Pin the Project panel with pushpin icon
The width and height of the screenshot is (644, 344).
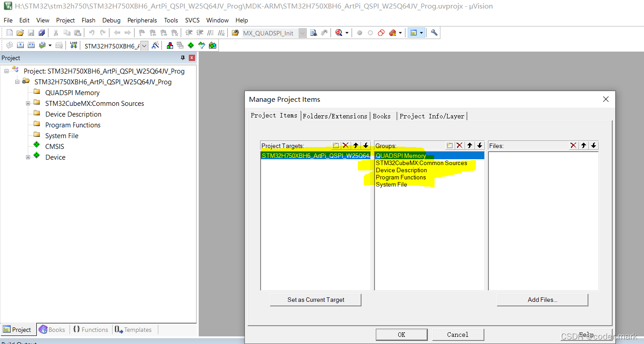183,58
